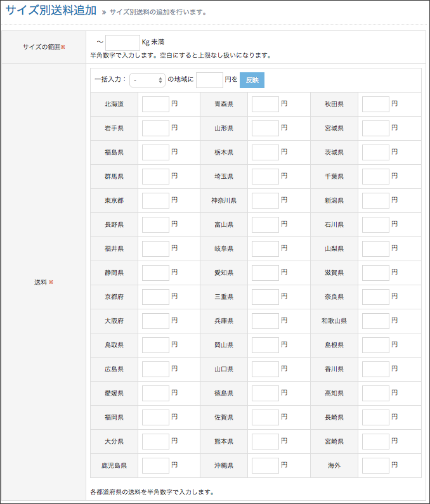Click the note 各都道府県の送料を半角数字で入力します

point(152,492)
